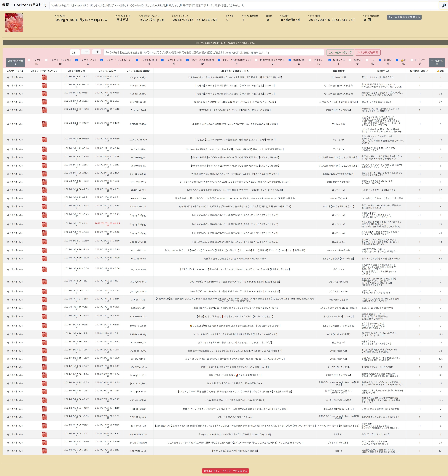Click commenter icon in row 2025/03/06 16:07:39

coord(44,140)
